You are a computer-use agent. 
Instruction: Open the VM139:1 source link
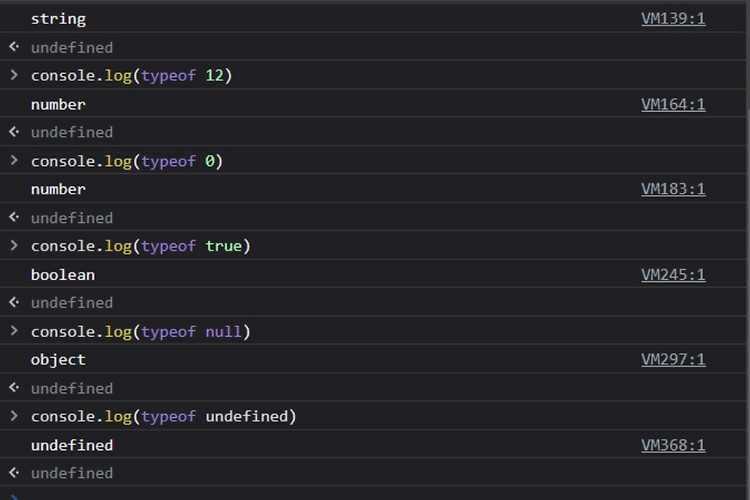[x=673, y=19]
